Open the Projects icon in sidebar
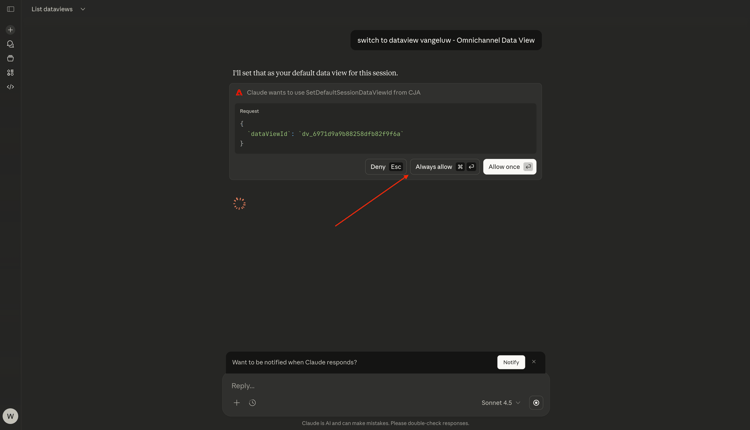 pos(11,58)
